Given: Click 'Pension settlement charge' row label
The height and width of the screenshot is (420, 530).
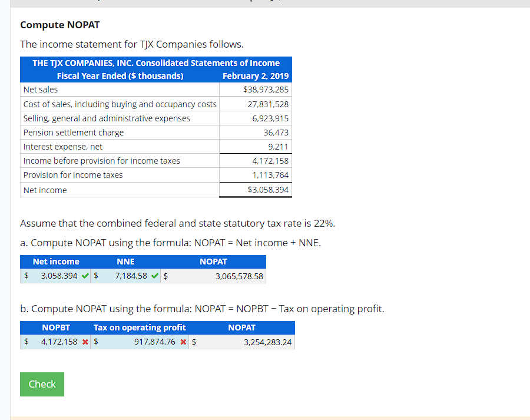Looking at the screenshot, I should 74,133.
